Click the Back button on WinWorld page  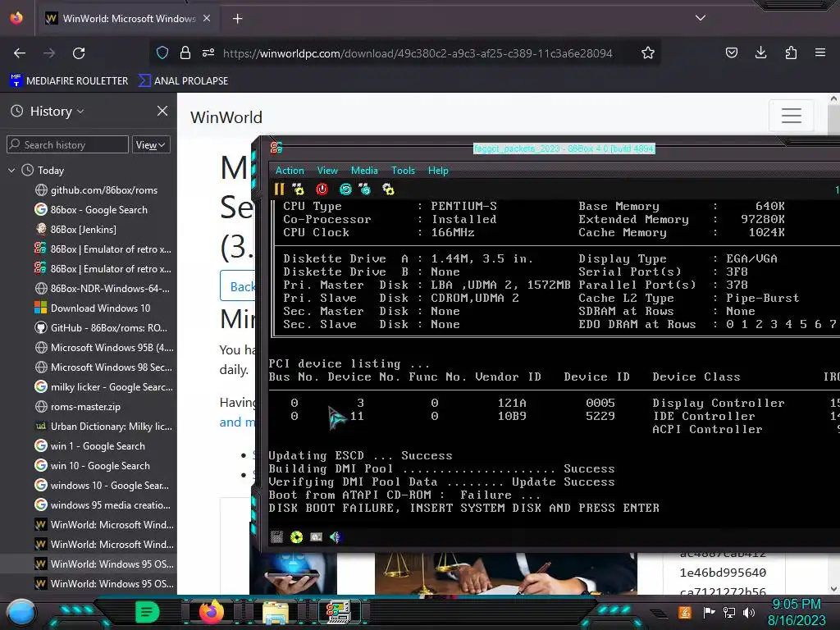point(238,286)
